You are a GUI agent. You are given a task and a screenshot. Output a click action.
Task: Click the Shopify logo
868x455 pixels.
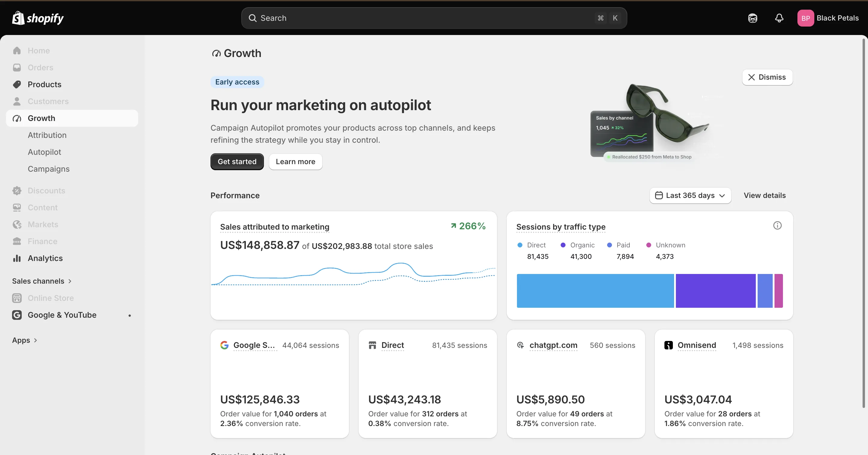coord(38,18)
